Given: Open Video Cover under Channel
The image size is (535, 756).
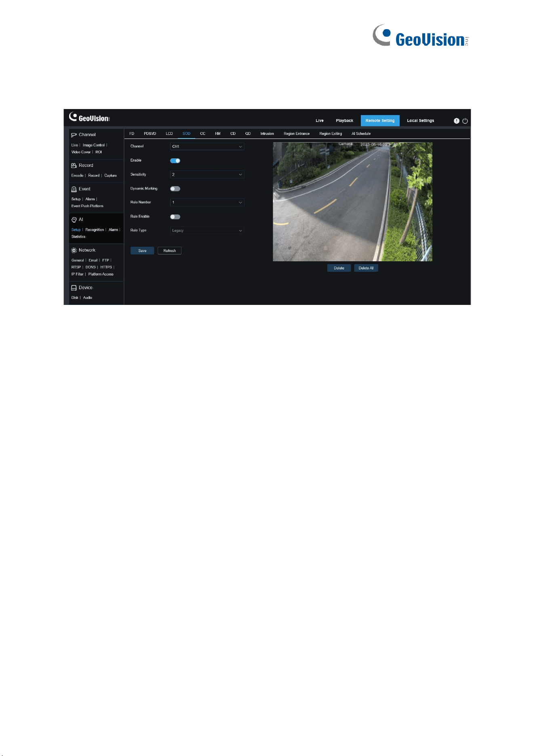Looking at the screenshot, I should [81, 152].
